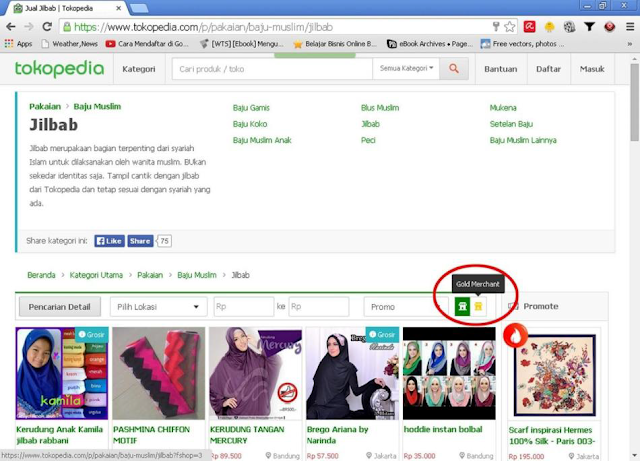Open the Baju Gamis category link
Screen dimensions: 640x461
(x=251, y=108)
